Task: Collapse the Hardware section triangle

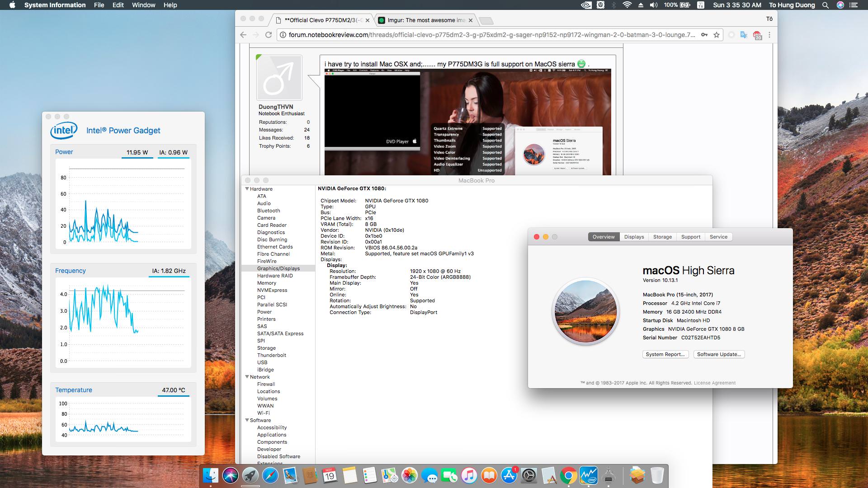Action: click(x=247, y=189)
